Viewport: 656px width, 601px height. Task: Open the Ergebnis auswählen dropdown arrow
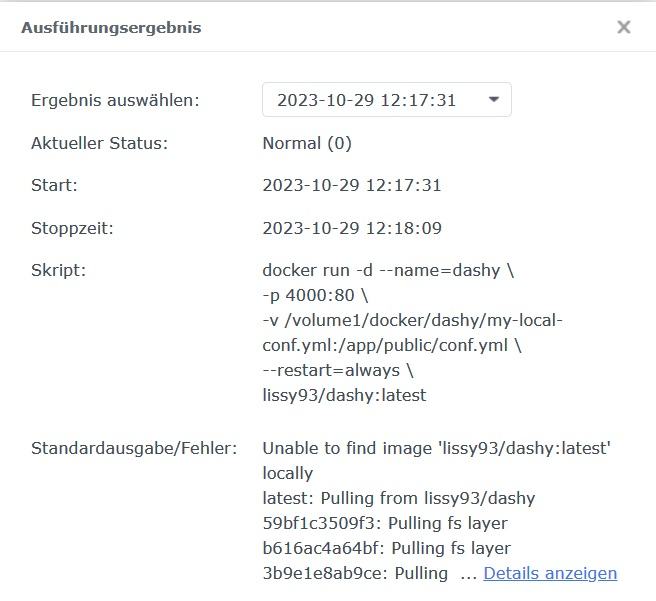click(x=493, y=100)
